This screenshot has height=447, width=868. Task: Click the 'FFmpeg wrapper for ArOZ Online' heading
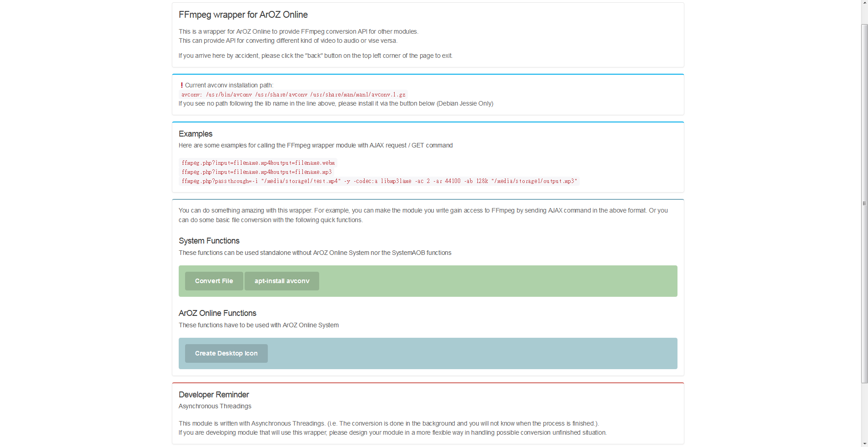(243, 15)
